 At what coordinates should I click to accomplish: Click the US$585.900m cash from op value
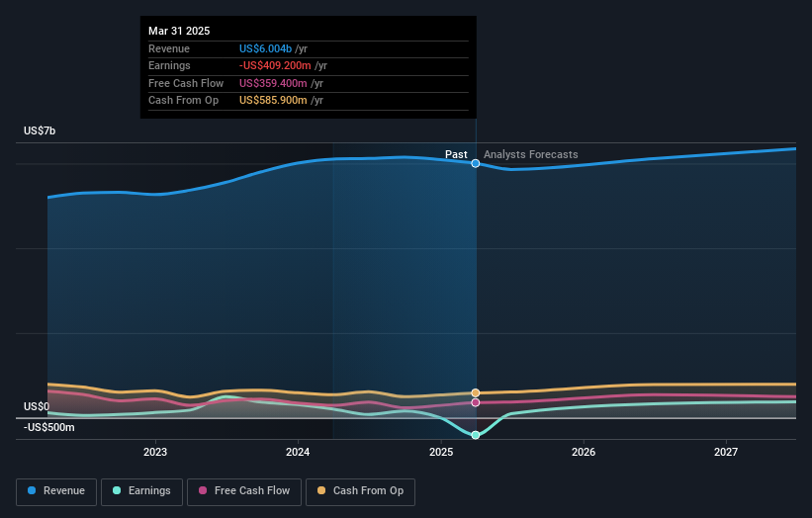(x=273, y=101)
